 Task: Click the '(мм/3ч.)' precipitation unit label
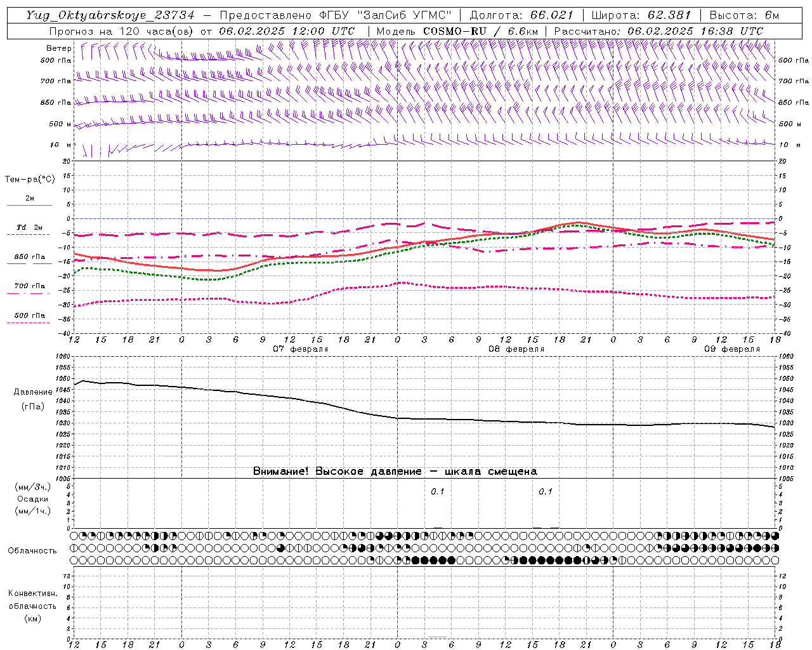(x=33, y=487)
